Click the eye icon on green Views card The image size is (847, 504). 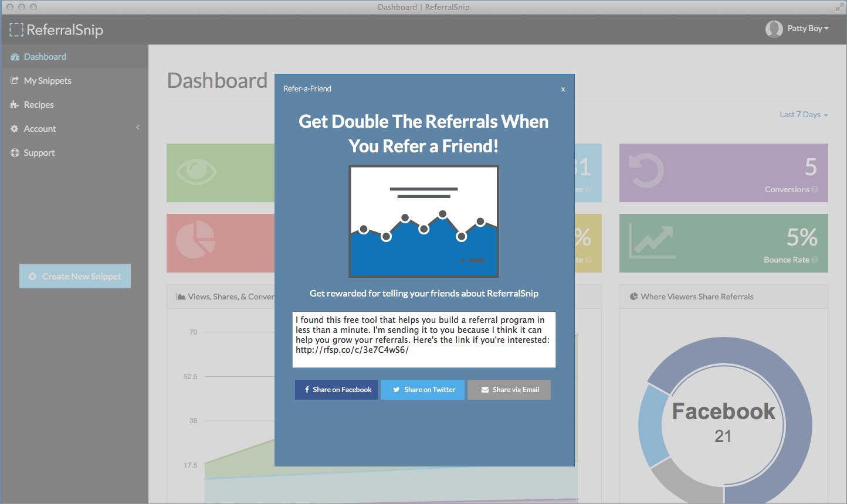(x=196, y=172)
